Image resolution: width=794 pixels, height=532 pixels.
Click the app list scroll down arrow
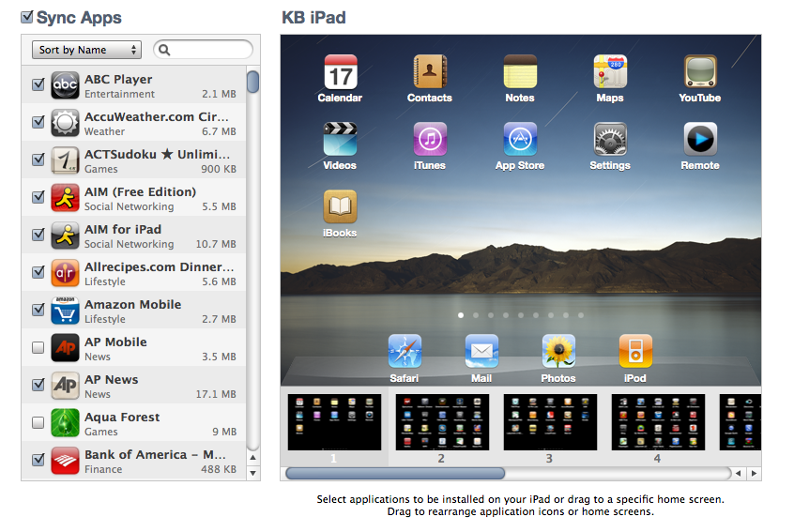click(x=252, y=473)
